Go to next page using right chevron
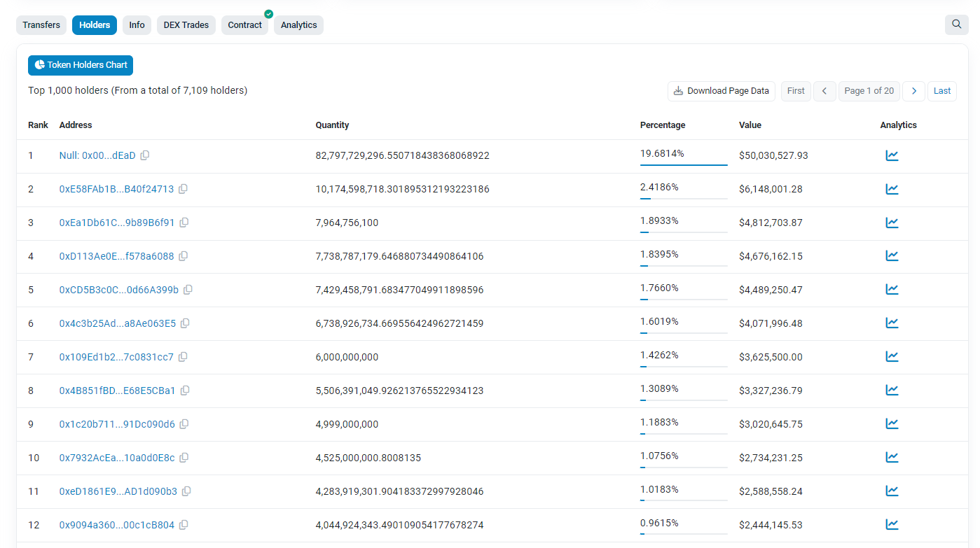The width and height of the screenshot is (980, 548). click(x=913, y=91)
